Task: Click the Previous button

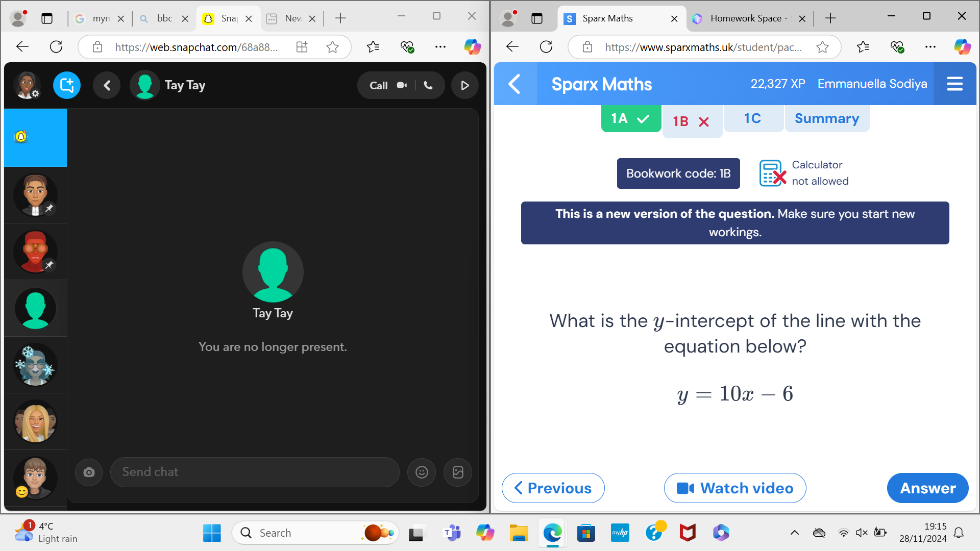Action: [x=553, y=488]
